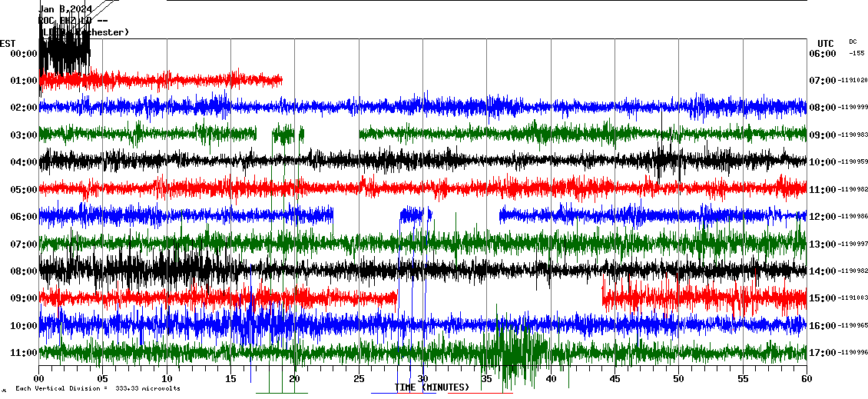Select the -155 DC offset value
Image resolution: width=868 pixels, height=399 pixels.
coord(856,53)
